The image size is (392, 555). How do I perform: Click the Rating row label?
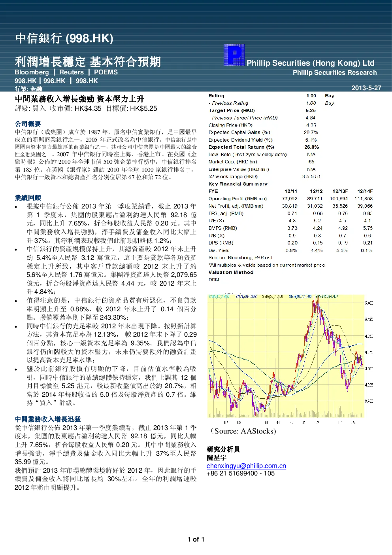217,96
